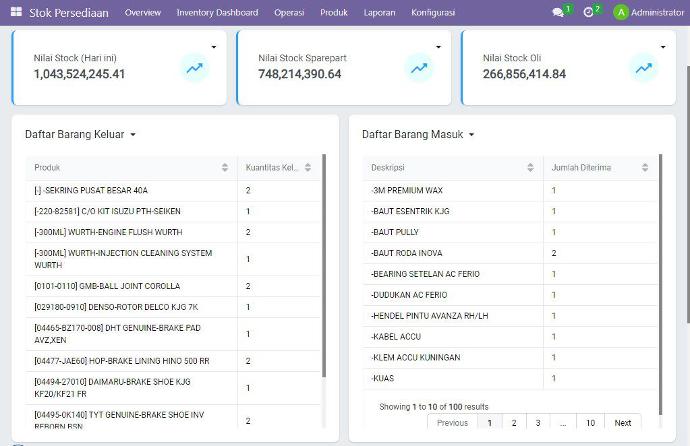690x446 pixels.
Task: Click trend icon on Nilai Stock Sparepart
Action: pos(419,68)
